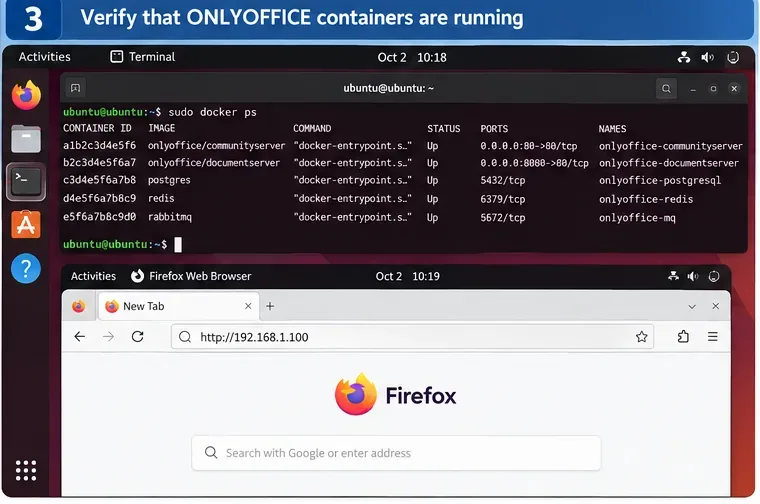Click the terminal new tab icon
Screen dimensions: 760x504
tap(75, 88)
